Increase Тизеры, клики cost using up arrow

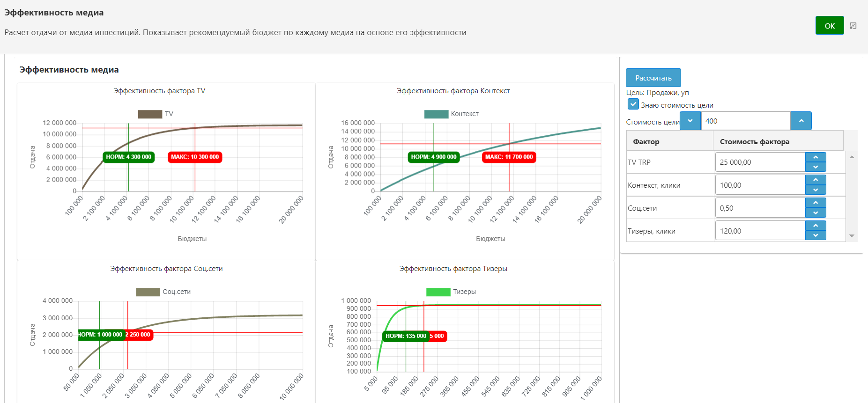click(x=816, y=226)
